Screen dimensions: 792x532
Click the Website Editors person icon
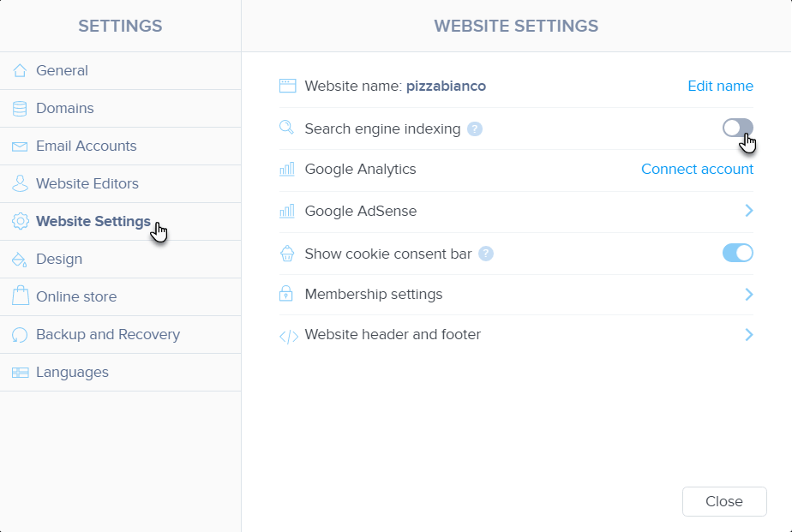pos(20,184)
